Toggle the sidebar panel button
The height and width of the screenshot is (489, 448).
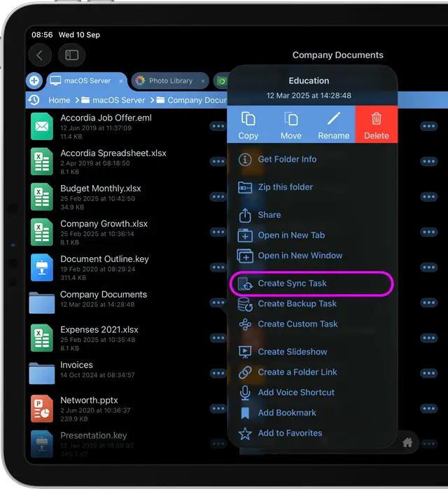[71, 55]
